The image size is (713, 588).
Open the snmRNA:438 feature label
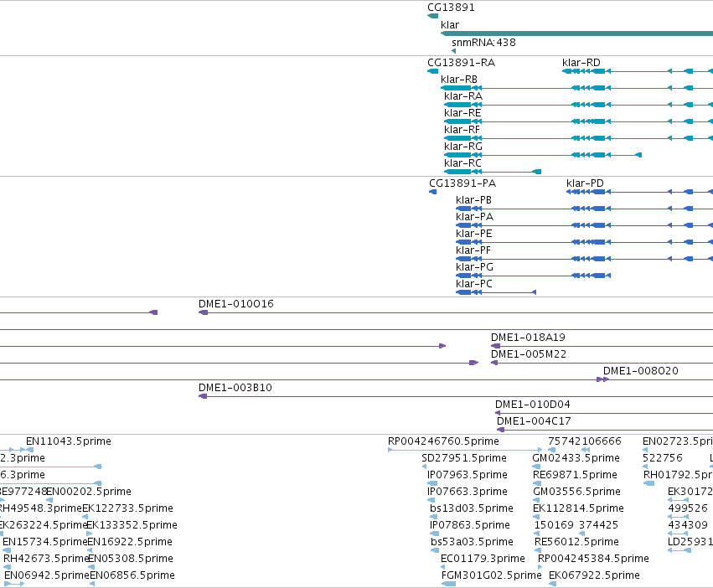(x=483, y=43)
